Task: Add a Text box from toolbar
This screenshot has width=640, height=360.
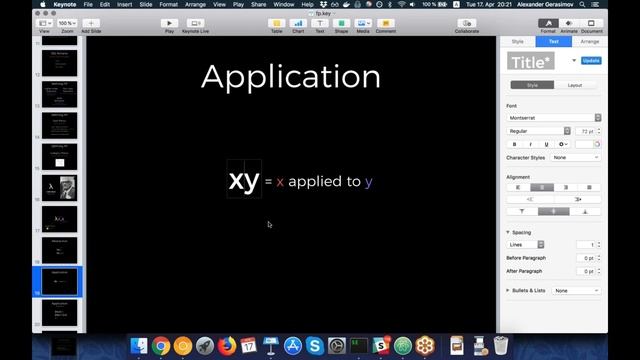Action: pyautogui.click(x=320, y=23)
